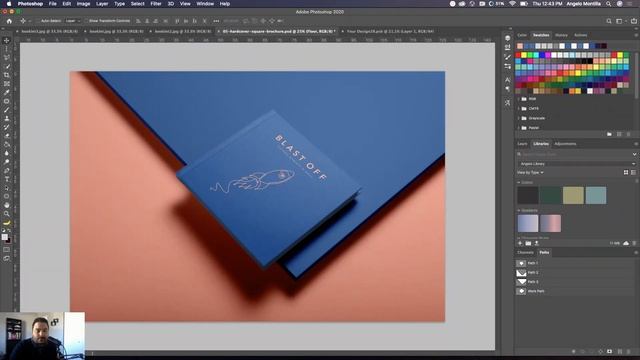The width and height of the screenshot is (640, 360).
Task: Click the add content plus in Libraries
Action: (x=520, y=243)
